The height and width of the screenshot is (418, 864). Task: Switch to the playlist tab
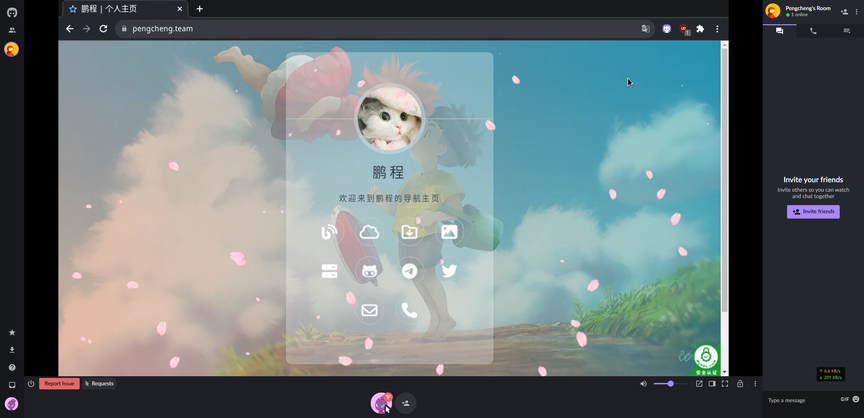846,31
